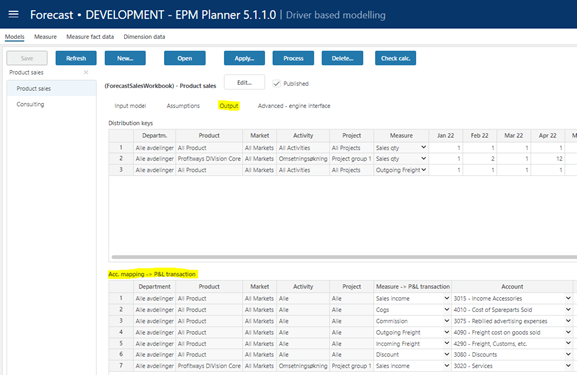Screen dimensions: 577x375
Task: Open Sales income dropdown in mapping row 7
Action: [x=446, y=366]
